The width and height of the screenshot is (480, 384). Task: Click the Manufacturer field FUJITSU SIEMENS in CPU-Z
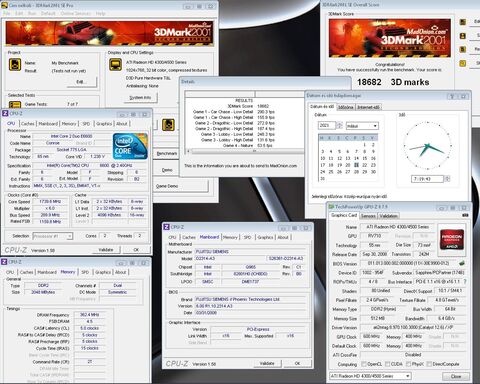click(250, 252)
